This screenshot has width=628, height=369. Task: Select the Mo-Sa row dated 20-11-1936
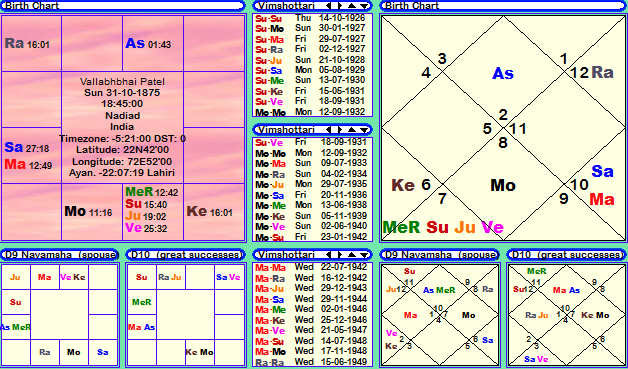(x=311, y=195)
